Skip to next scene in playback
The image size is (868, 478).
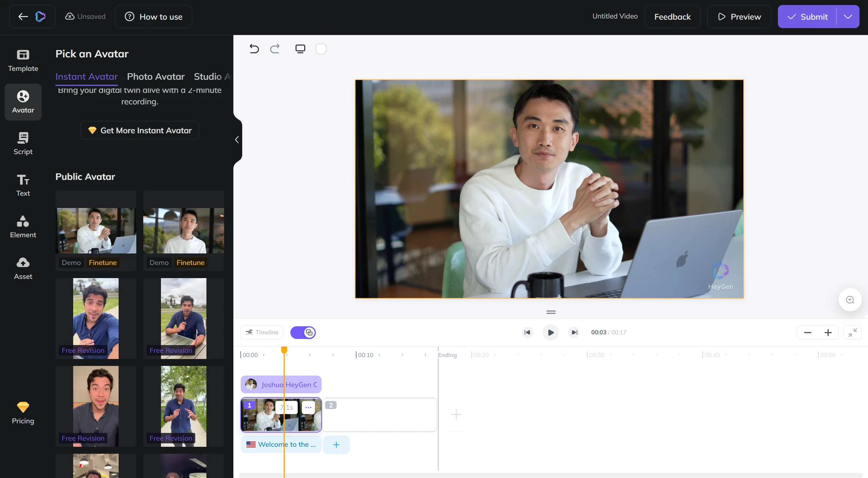(x=574, y=332)
